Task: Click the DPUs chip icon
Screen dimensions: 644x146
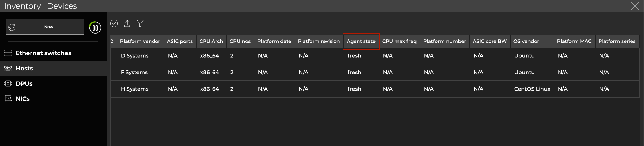Action: [x=8, y=83]
